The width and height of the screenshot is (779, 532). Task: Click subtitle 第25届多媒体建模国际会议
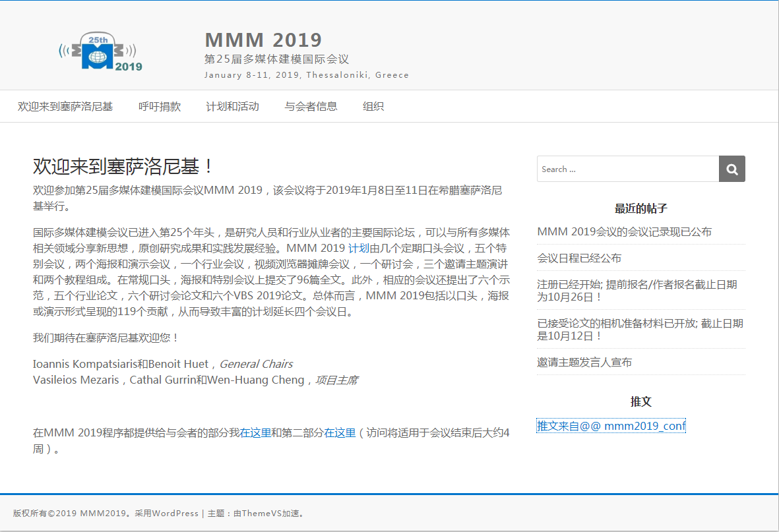pyautogui.click(x=277, y=59)
